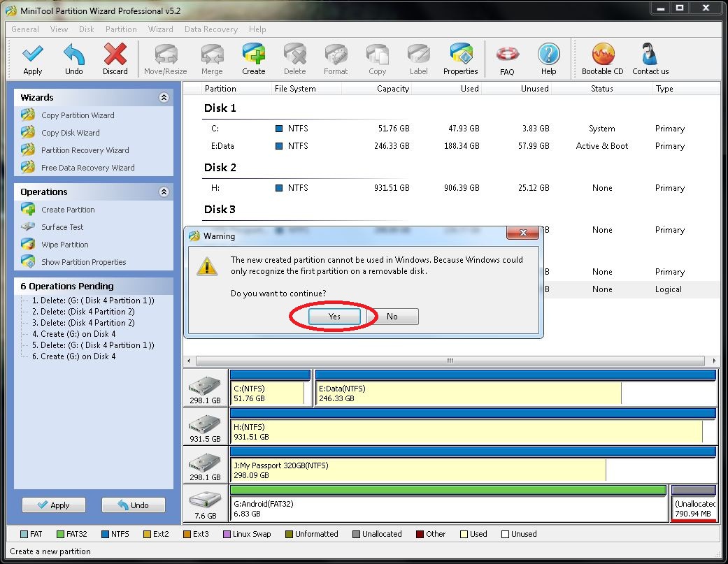Click the Unallocated legend color swatch
The width and height of the screenshot is (728, 564).
click(x=356, y=535)
